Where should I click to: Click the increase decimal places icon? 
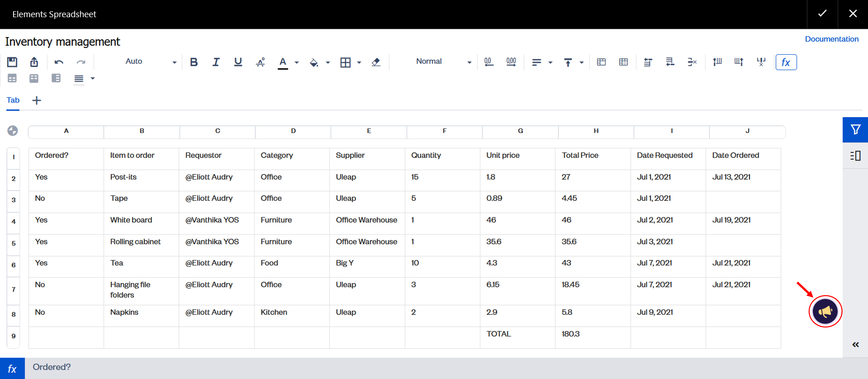[x=511, y=62]
